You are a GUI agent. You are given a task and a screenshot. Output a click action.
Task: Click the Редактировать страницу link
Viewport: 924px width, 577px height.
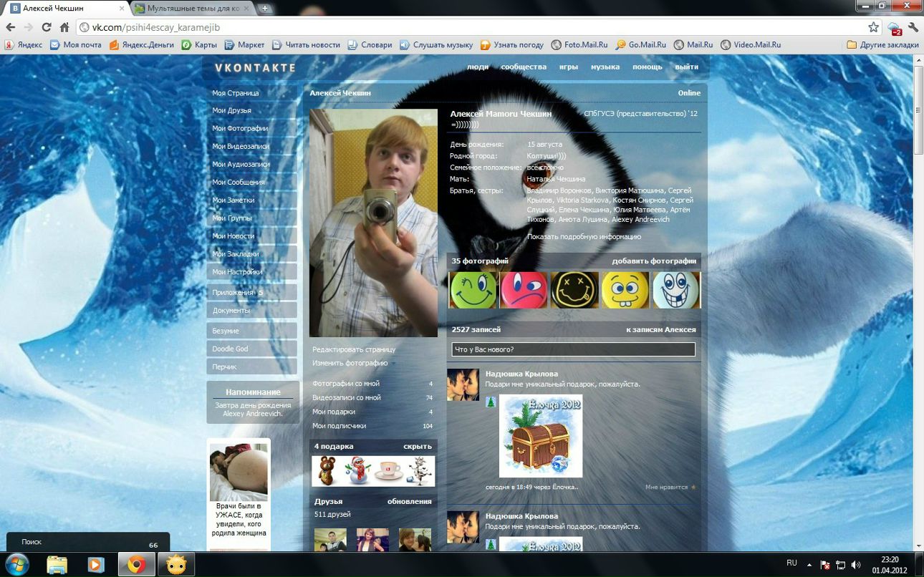[x=354, y=349]
